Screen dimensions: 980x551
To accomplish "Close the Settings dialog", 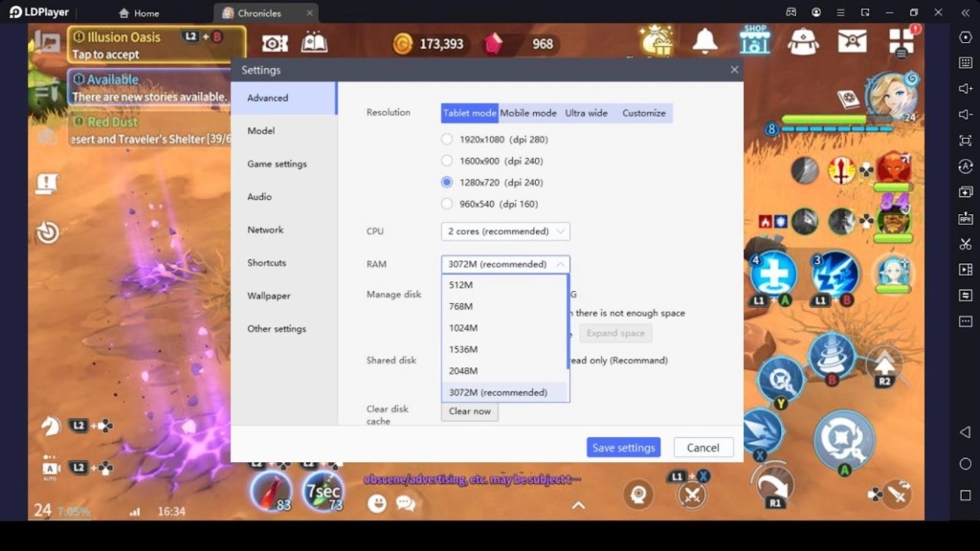I will [x=734, y=69].
